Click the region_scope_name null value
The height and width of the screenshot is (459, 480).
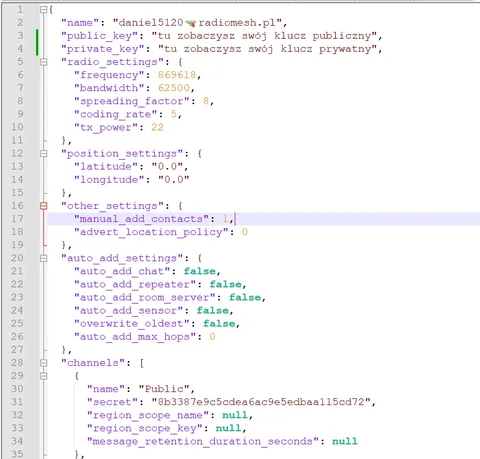click(235, 415)
